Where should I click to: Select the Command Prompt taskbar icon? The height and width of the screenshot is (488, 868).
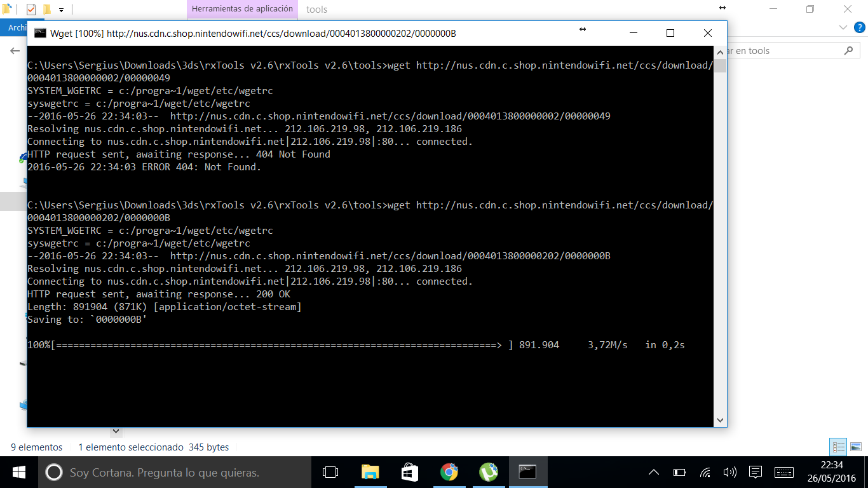point(527,472)
